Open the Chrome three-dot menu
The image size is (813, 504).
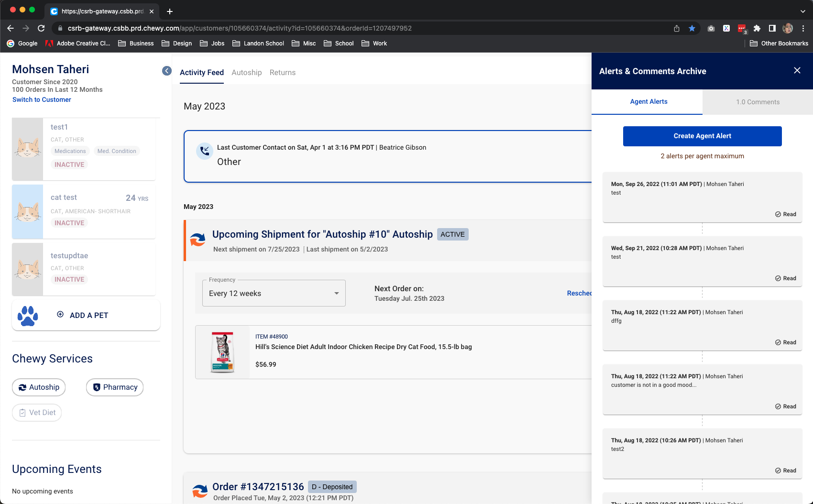click(803, 28)
